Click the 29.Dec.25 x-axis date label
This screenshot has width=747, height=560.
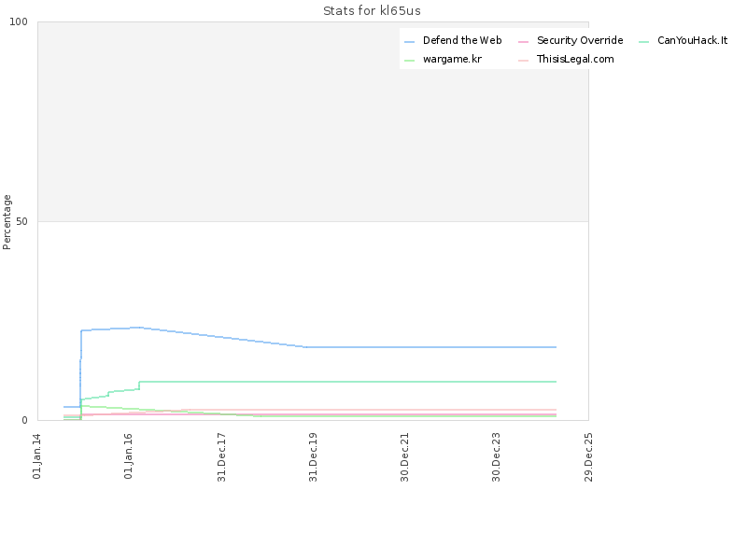[x=588, y=457]
